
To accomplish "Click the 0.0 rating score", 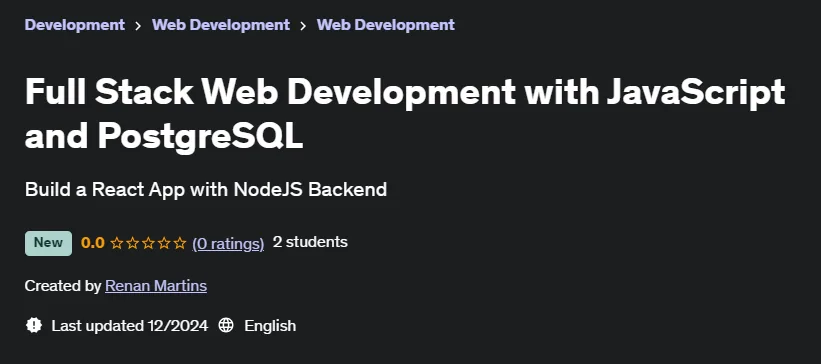I will click(x=93, y=243).
